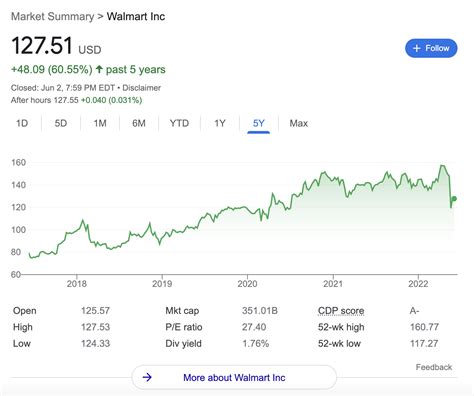
Task: Click the arrow icon beside More about Walmart
Action: coord(147,377)
